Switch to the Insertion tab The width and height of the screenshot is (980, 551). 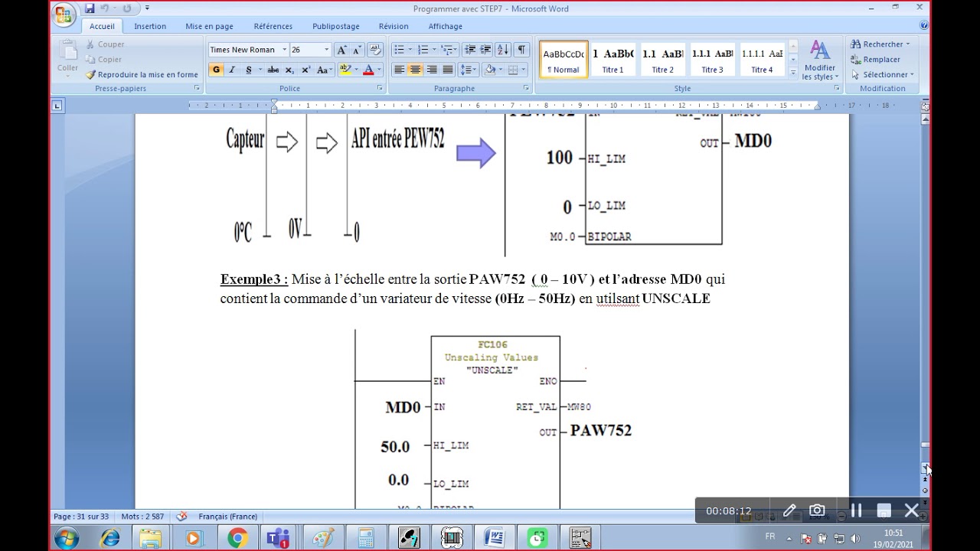pos(150,26)
